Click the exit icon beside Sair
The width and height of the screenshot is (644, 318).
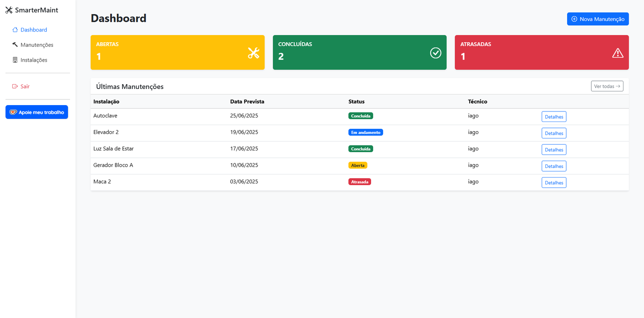(15, 87)
